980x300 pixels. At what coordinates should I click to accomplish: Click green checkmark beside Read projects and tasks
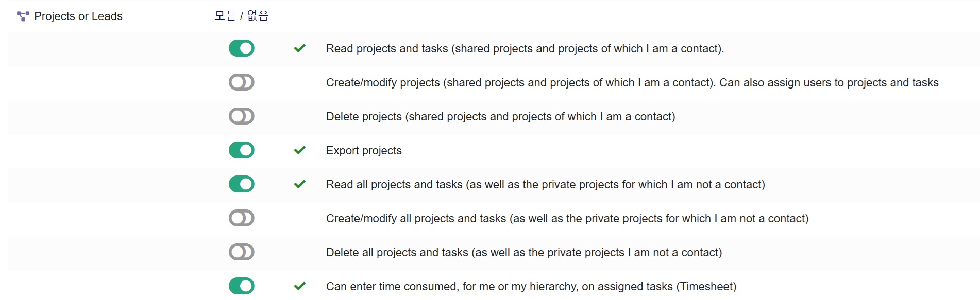(300, 48)
